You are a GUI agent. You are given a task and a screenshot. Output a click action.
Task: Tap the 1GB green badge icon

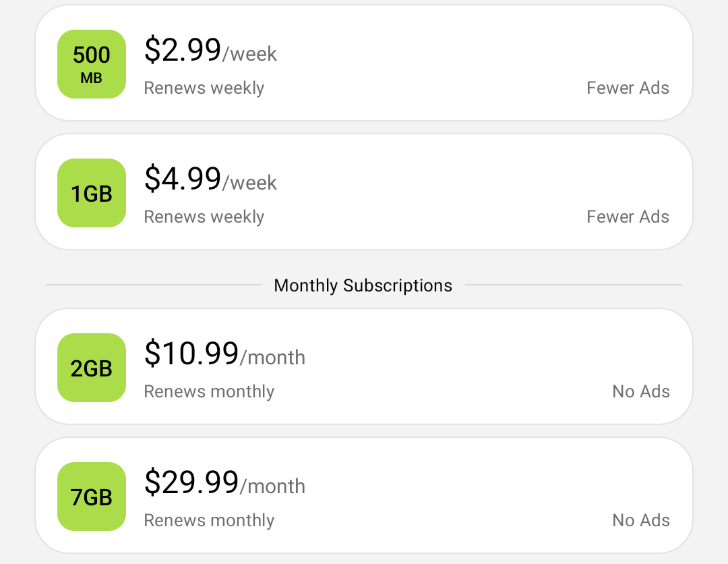[x=92, y=193]
